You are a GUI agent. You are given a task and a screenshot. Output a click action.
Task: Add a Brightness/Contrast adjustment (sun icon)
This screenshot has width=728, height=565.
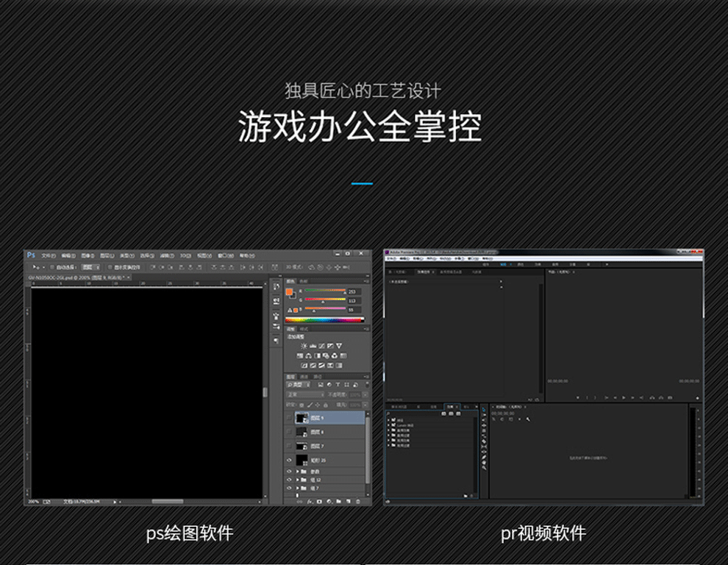click(x=304, y=347)
